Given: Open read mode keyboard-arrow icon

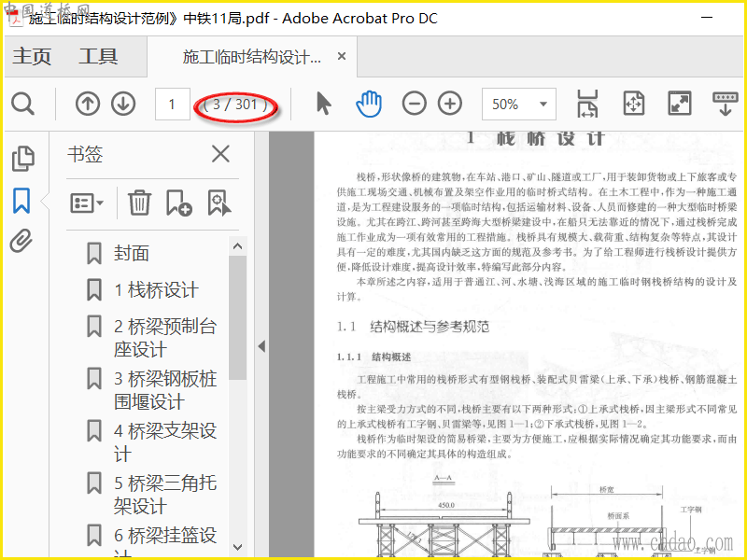Looking at the screenshot, I should coord(726,104).
